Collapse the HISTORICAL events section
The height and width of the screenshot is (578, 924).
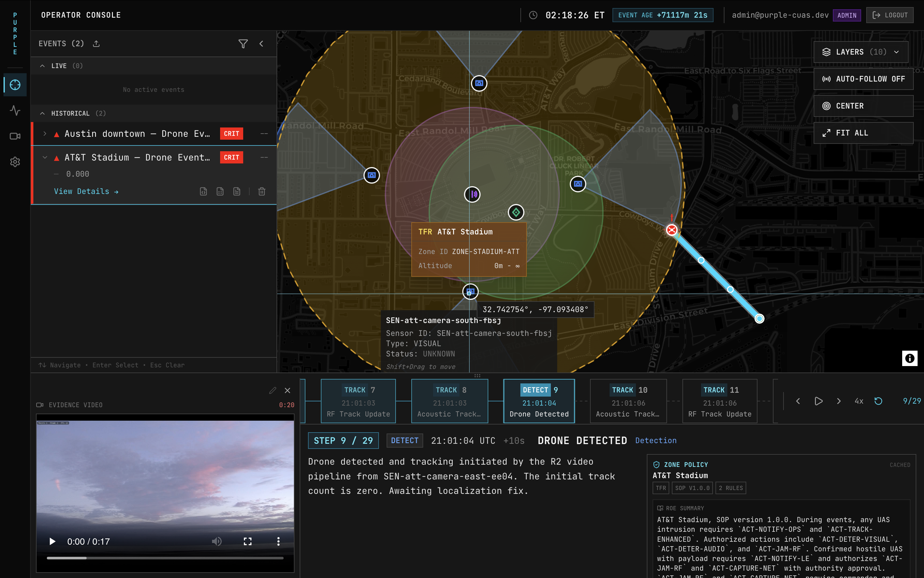(42, 113)
